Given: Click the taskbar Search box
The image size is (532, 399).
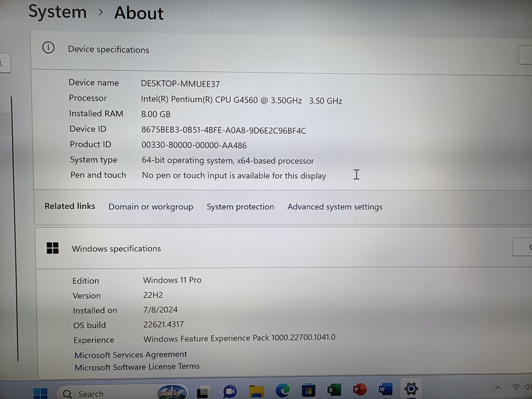Looking at the screenshot, I should (x=122, y=392).
